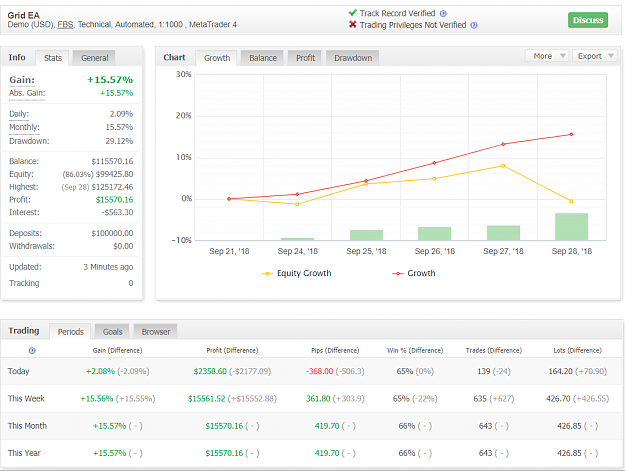The height and width of the screenshot is (471, 625).
Task: Click the Pips (Difference) column header
Action: point(335,351)
